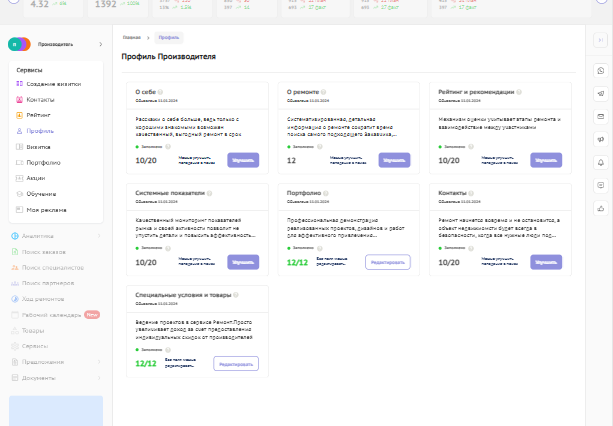
Task: Click the 'Сервисы' section heading in sidebar
Action: [x=29, y=70]
